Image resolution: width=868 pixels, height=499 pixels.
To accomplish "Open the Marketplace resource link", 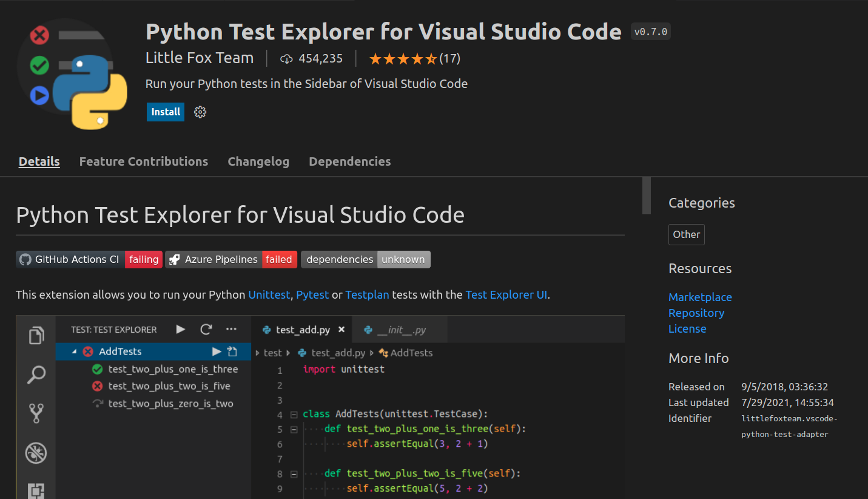I will pos(700,297).
